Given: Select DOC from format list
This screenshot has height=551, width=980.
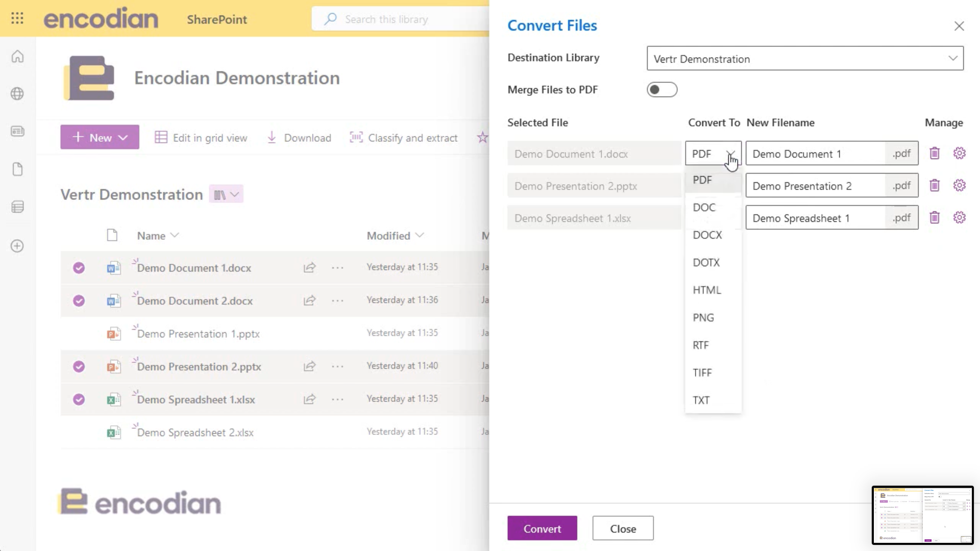Looking at the screenshot, I should tap(713, 208).
